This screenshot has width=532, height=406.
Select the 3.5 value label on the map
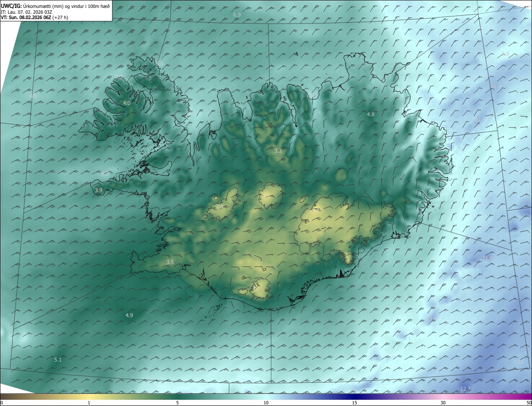coord(170,262)
